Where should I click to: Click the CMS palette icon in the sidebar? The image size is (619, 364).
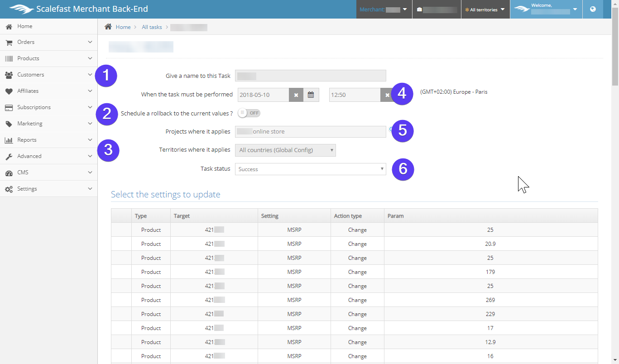pos(9,172)
